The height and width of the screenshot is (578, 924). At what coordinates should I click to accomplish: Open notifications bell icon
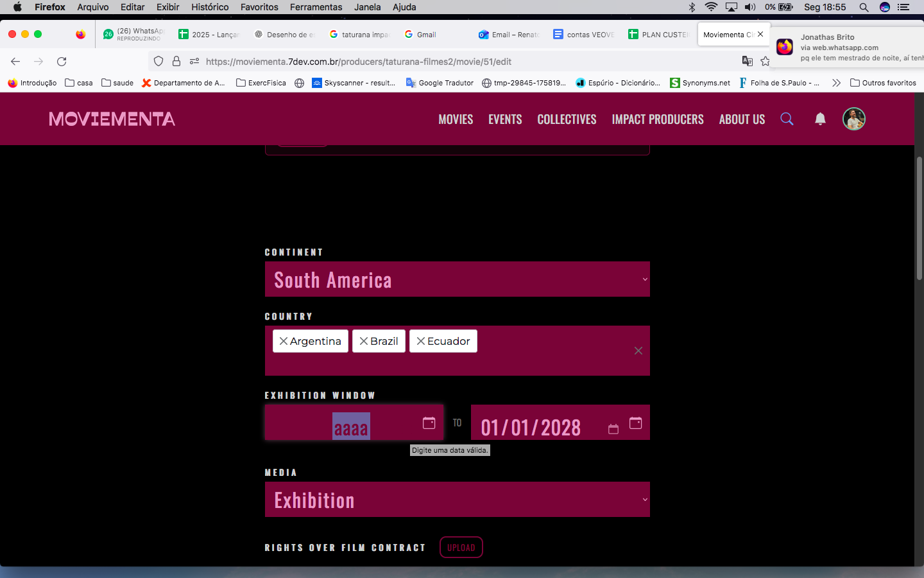tap(820, 119)
